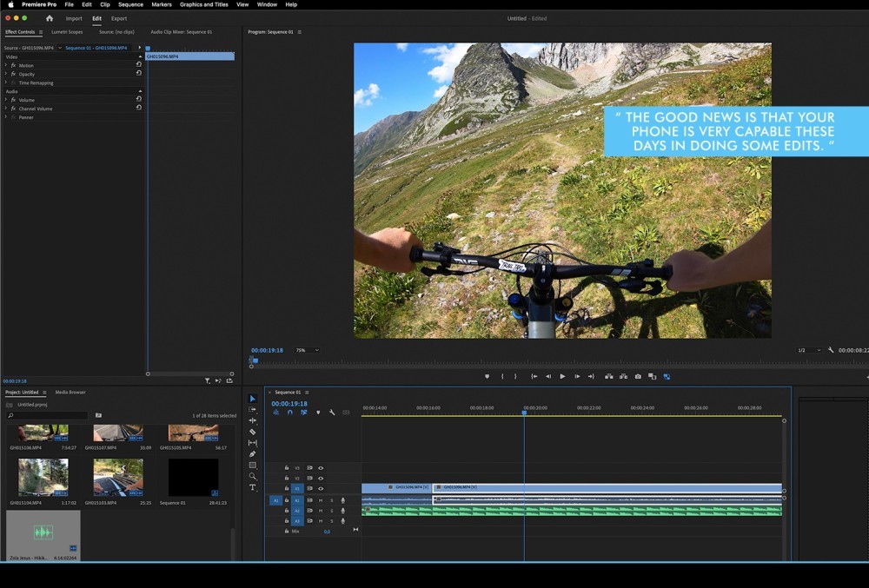Screen dimensions: 869x588
Task: Select the Razor tool in the toolbar
Action: tap(253, 432)
